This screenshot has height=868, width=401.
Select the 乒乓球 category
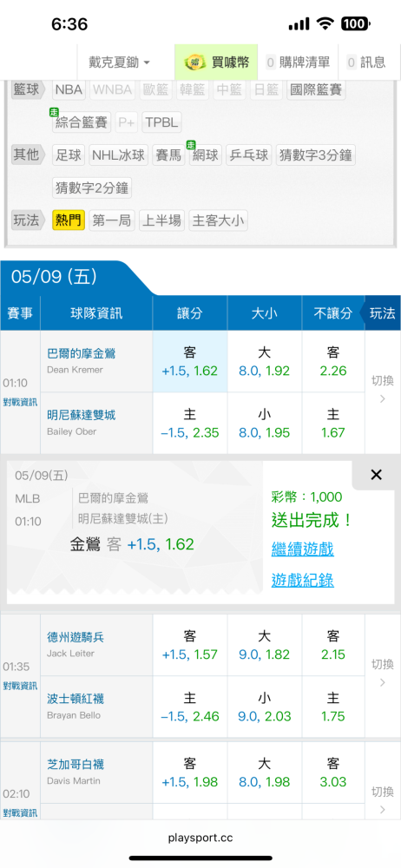(x=248, y=155)
